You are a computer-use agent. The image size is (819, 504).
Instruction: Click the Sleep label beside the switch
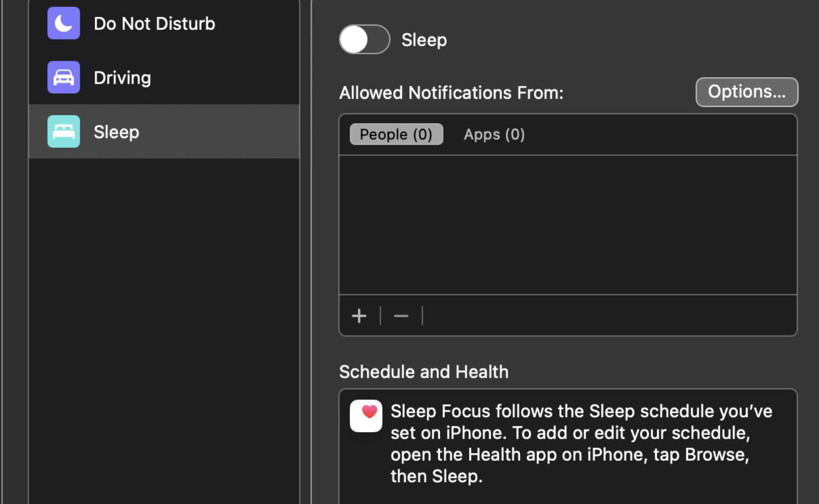point(424,40)
